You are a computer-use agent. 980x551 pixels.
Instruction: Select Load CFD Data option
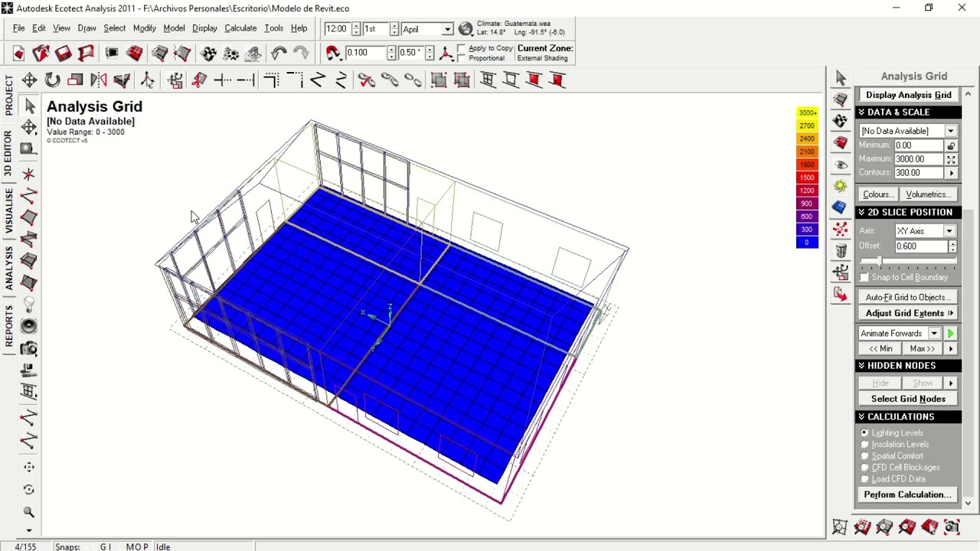click(864, 479)
